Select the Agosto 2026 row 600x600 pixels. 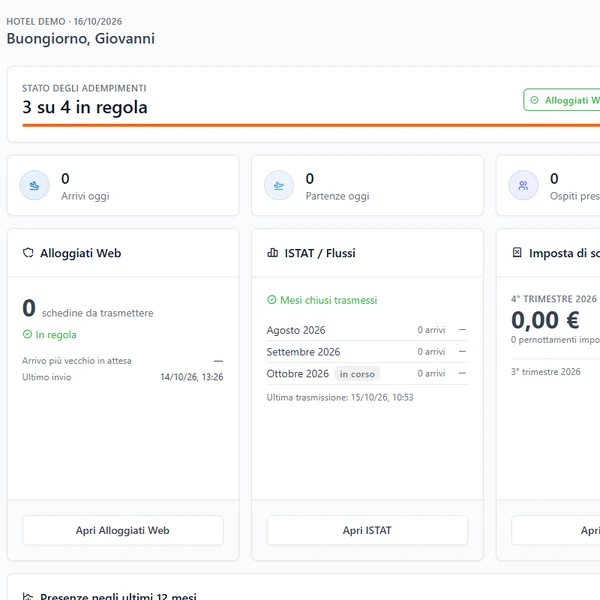pyautogui.click(x=367, y=330)
